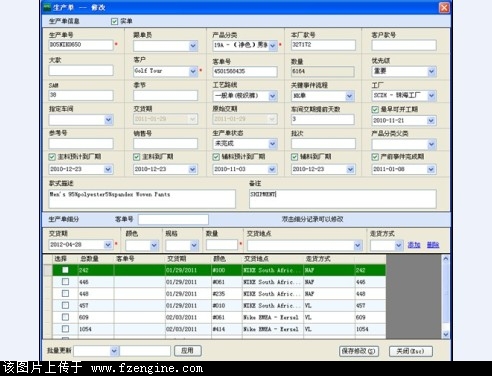Image resolution: width=492 pixels, height=376 pixels.
Task: Click the 添加 link
Action: point(414,245)
